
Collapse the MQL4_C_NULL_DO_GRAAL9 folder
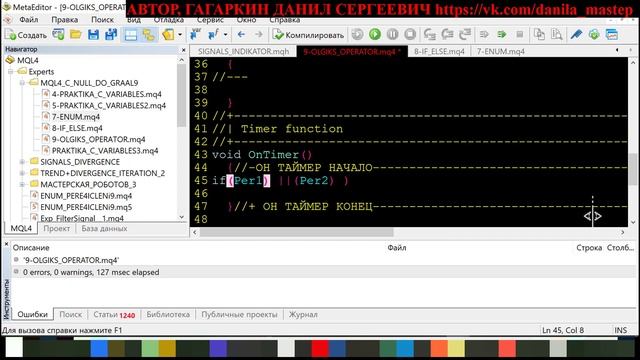tap(22, 83)
